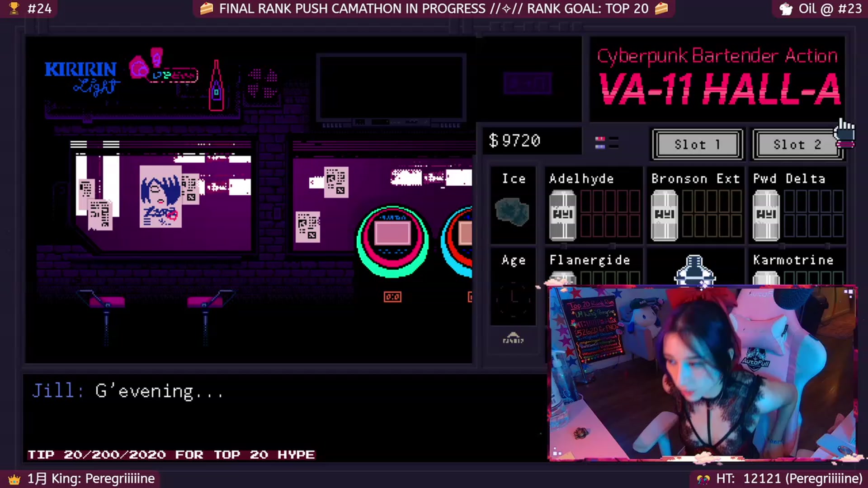Click the cocktail shaker icon
Screen dimensions: 868x488
[694, 270]
